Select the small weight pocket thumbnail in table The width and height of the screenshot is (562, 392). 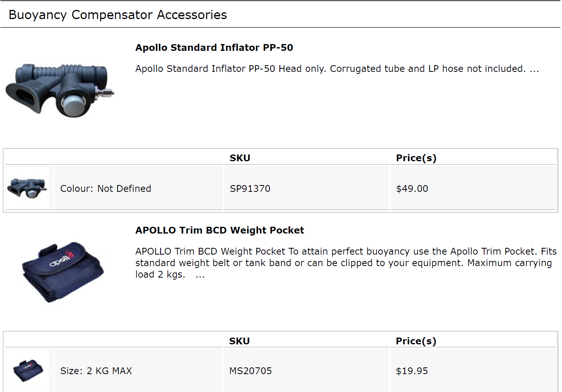[27, 371]
